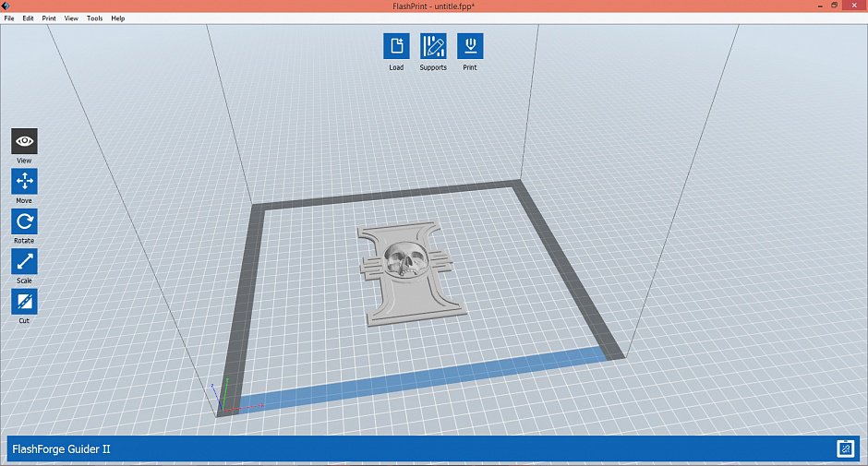Click the FlashPrint app icon in title bar
Viewport: 868px width, 466px height.
pos(5,6)
